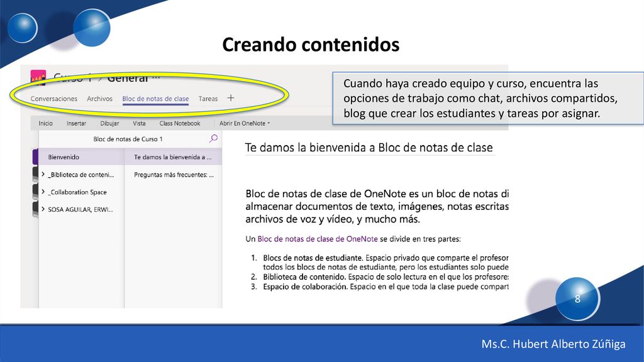Expand the SOSA AGUILAR, ERWI... section chevron

click(x=43, y=209)
